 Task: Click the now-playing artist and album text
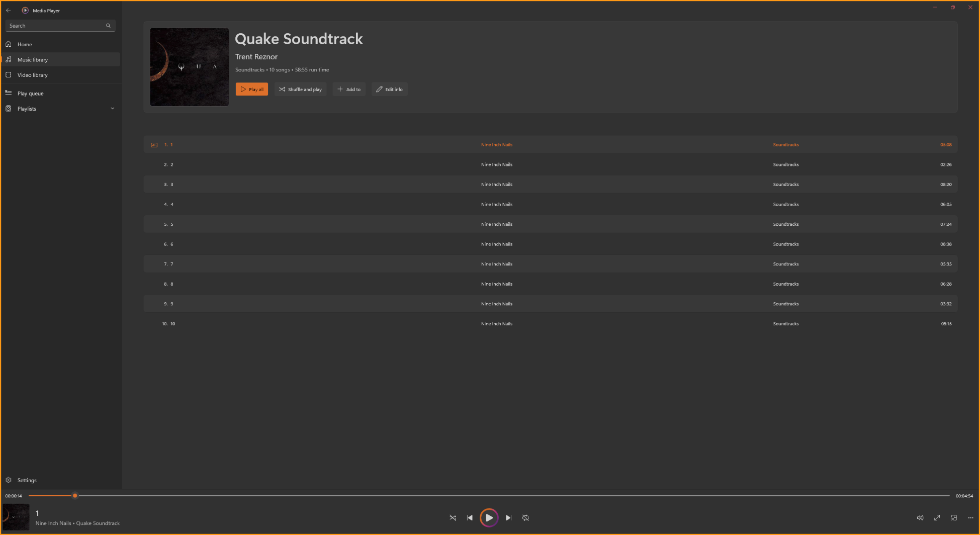[77, 523]
